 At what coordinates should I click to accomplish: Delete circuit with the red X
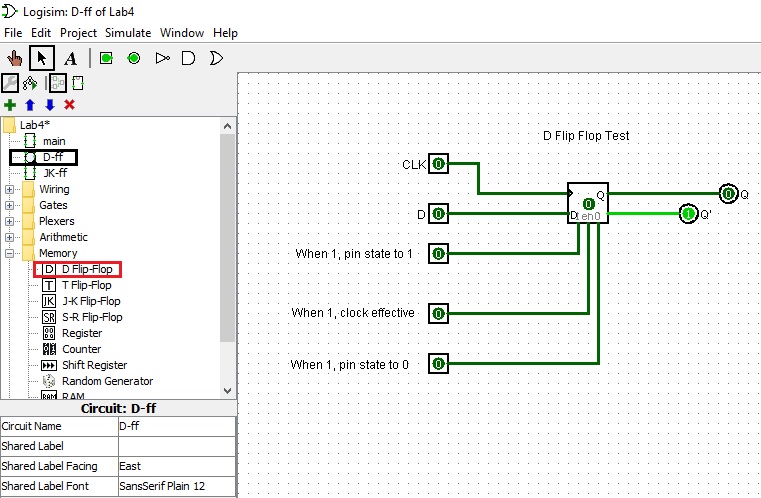click(69, 105)
